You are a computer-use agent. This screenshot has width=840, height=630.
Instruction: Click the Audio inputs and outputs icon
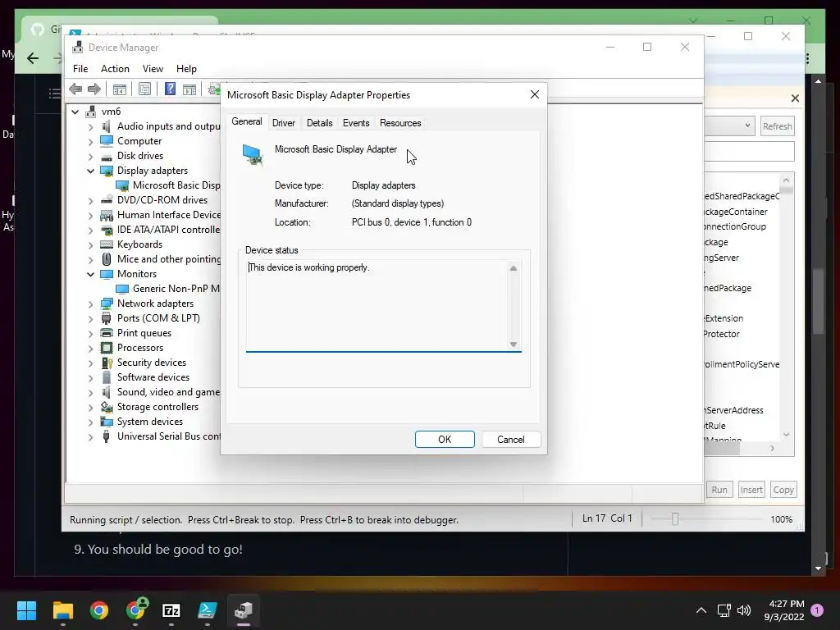[x=107, y=126]
